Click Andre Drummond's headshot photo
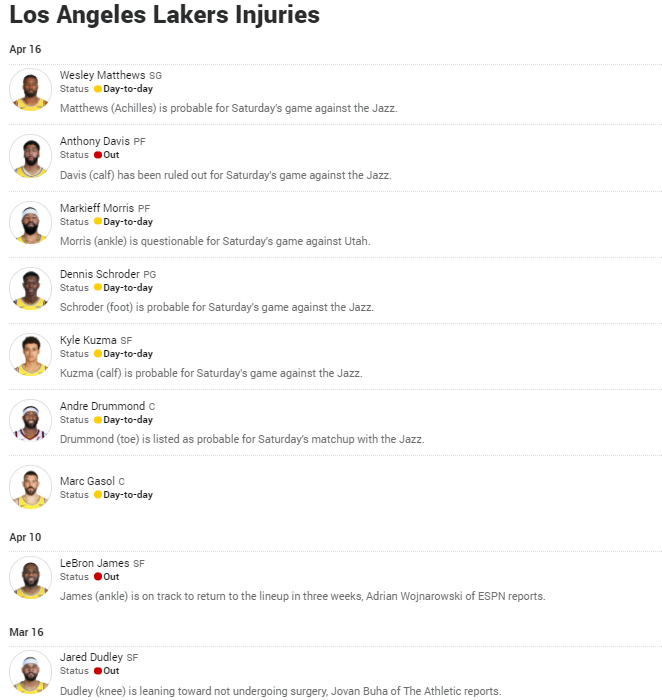Screen dimensions: 662x700 (x=30, y=421)
